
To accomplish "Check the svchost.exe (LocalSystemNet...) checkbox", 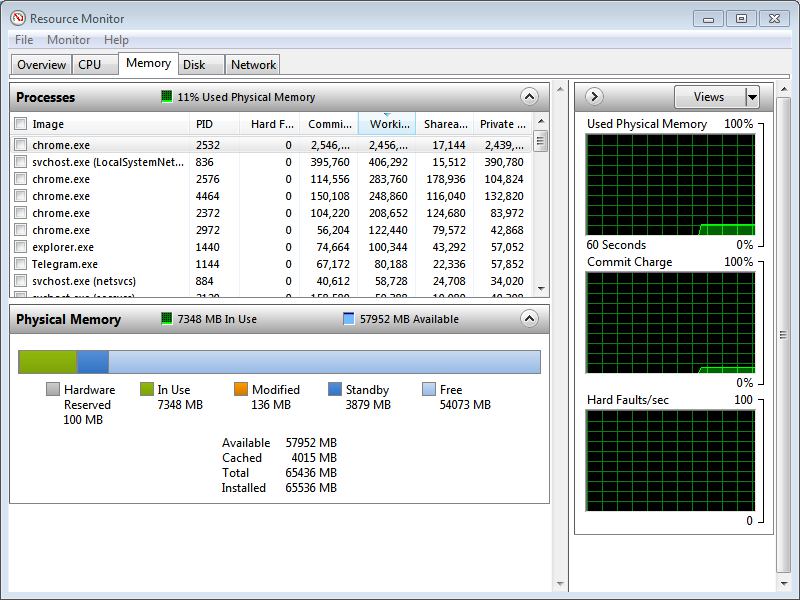I will (x=20, y=162).
